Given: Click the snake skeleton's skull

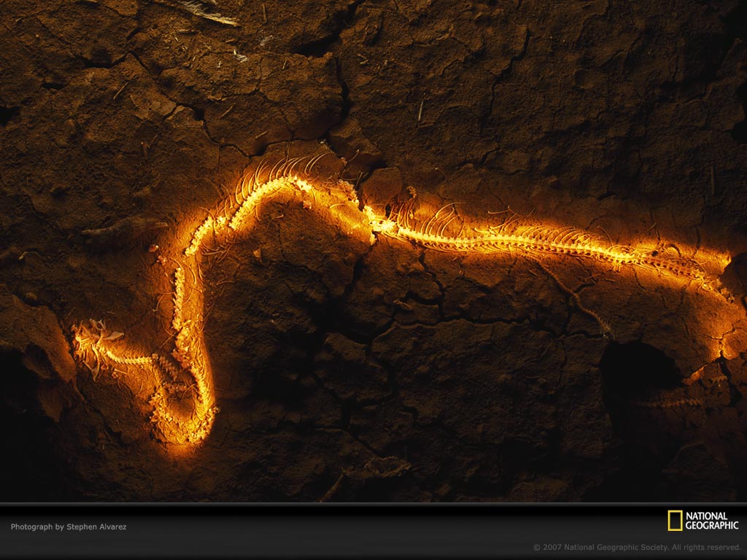Looking at the screenshot, I should pyautogui.click(x=91, y=341).
